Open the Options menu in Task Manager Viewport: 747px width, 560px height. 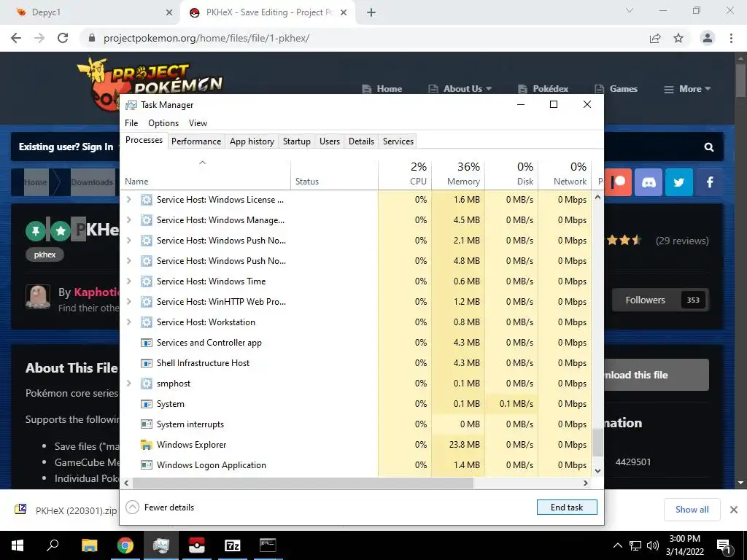point(163,122)
